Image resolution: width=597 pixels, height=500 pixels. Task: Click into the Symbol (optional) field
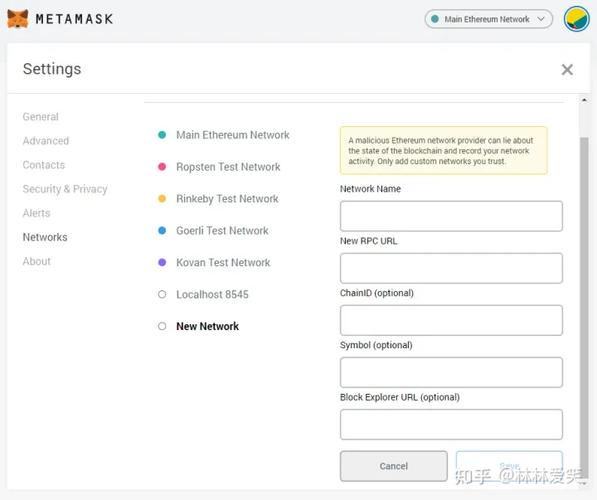tap(451, 372)
